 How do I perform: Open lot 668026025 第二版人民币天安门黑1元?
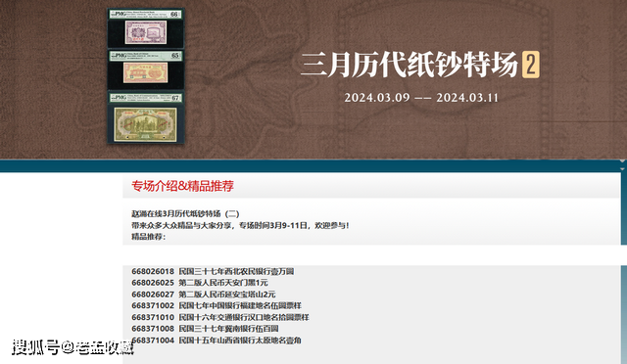coord(200,283)
